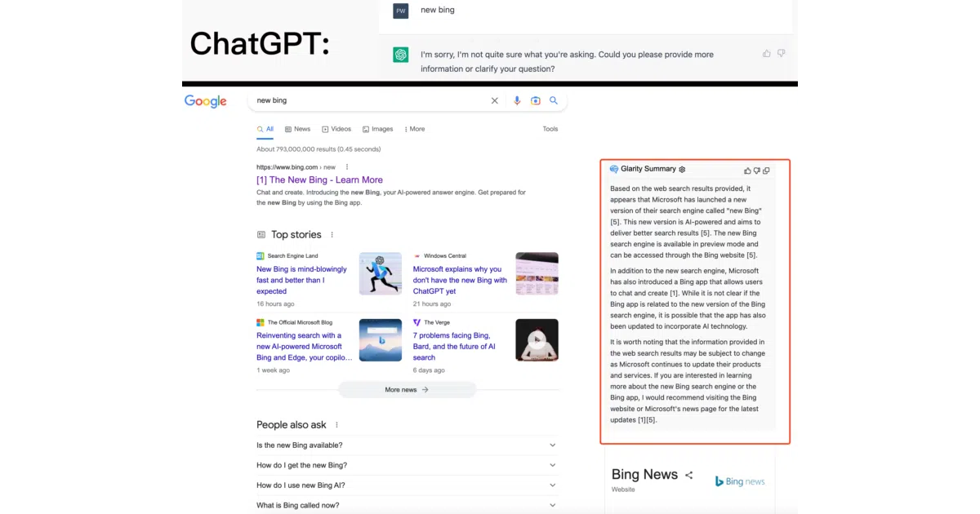Switch to the News search tab

298,129
